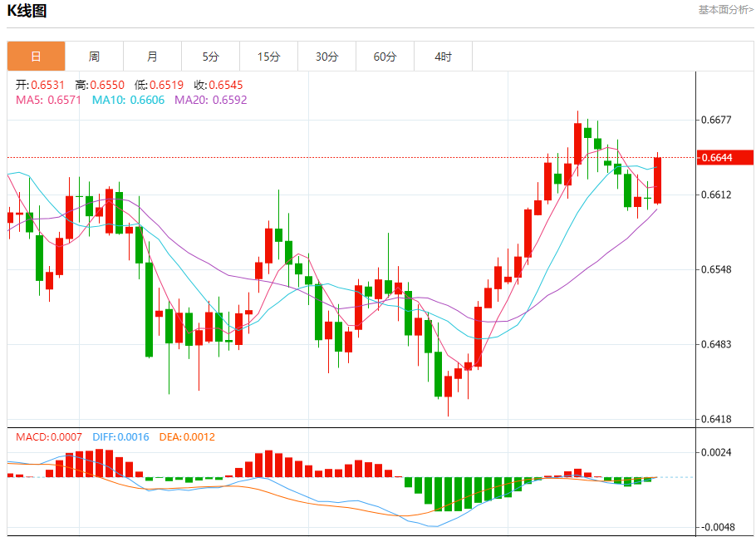Click the red 0.6644 current price tag
Screen dimensions: 756x537
tap(726, 157)
